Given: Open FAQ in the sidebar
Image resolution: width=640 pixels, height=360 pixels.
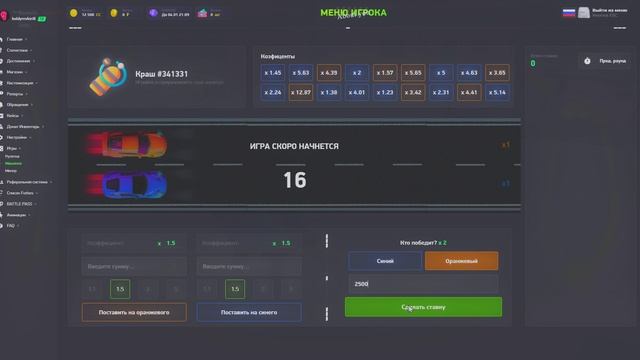Looking at the screenshot, I should (x=11, y=226).
